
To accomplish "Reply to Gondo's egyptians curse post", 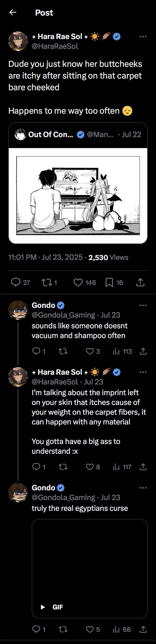I will [x=37, y=629].
